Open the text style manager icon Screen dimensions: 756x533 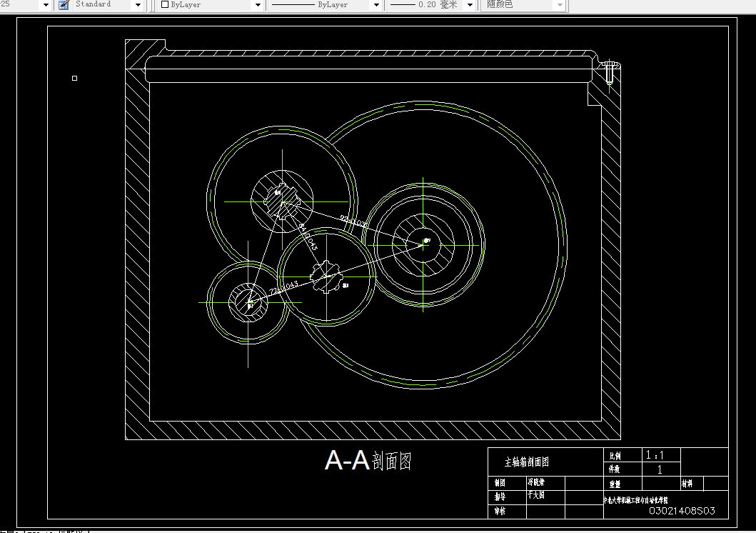pos(64,5)
